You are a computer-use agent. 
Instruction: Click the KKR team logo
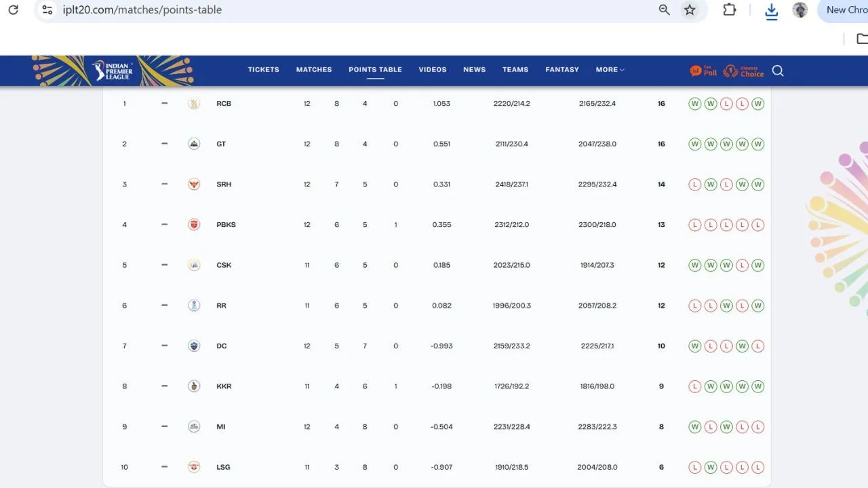(194, 386)
